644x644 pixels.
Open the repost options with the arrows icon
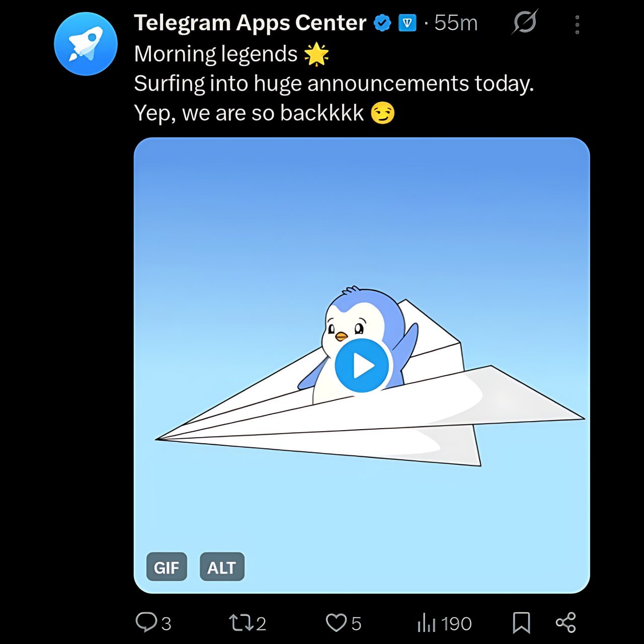coord(240,623)
